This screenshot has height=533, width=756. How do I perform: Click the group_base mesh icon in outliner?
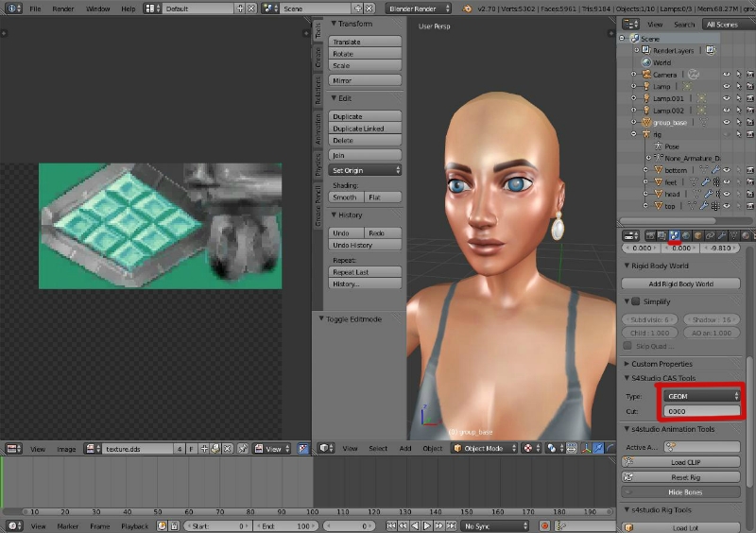tap(646, 122)
